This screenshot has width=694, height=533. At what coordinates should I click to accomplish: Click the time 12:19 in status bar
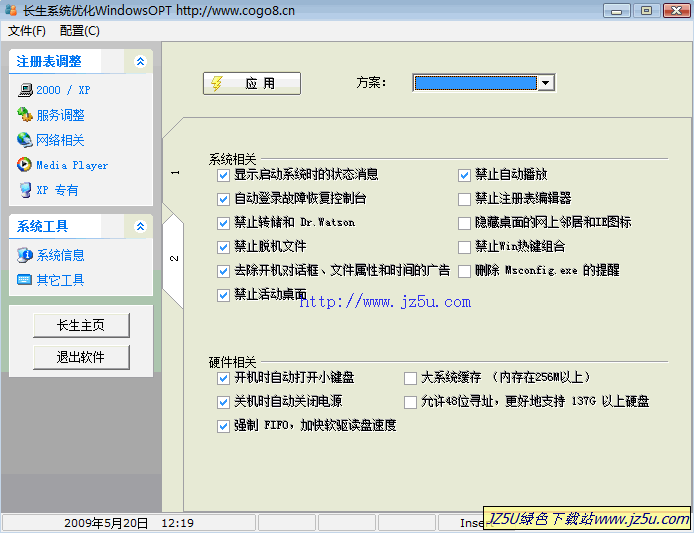tap(177, 523)
